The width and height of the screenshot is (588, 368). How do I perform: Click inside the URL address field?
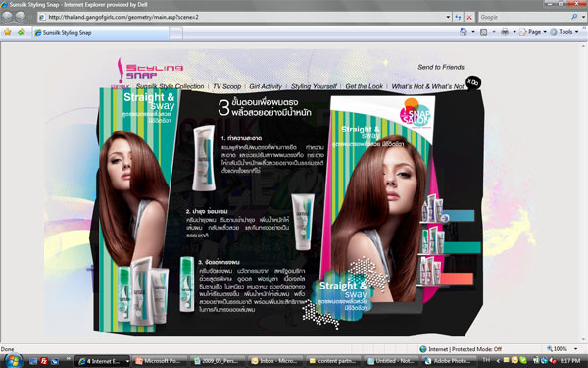click(242, 17)
